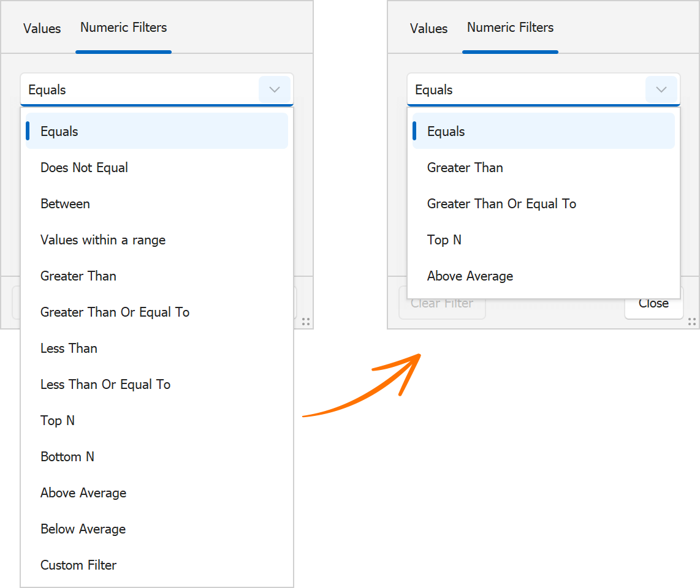
Task: Select Greater Than in right list
Action: click(543, 167)
